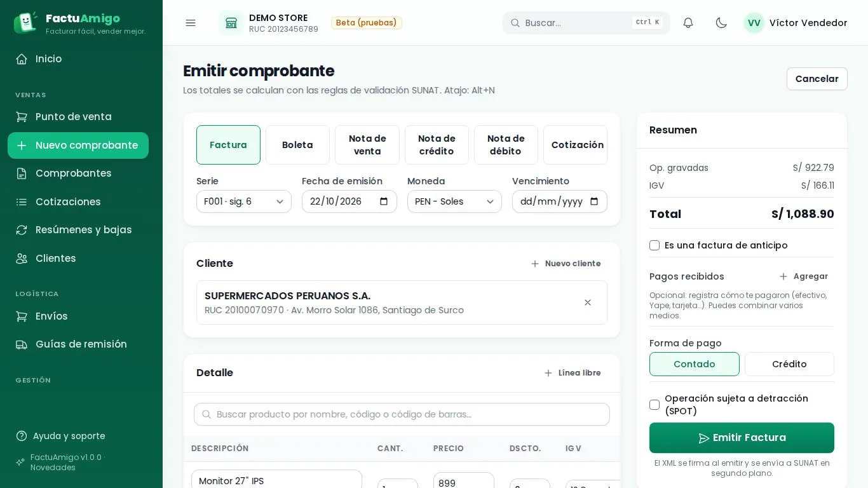Choose Nota de crédito type
Image resolution: width=868 pixels, height=488 pixels.
coord(437,145)
